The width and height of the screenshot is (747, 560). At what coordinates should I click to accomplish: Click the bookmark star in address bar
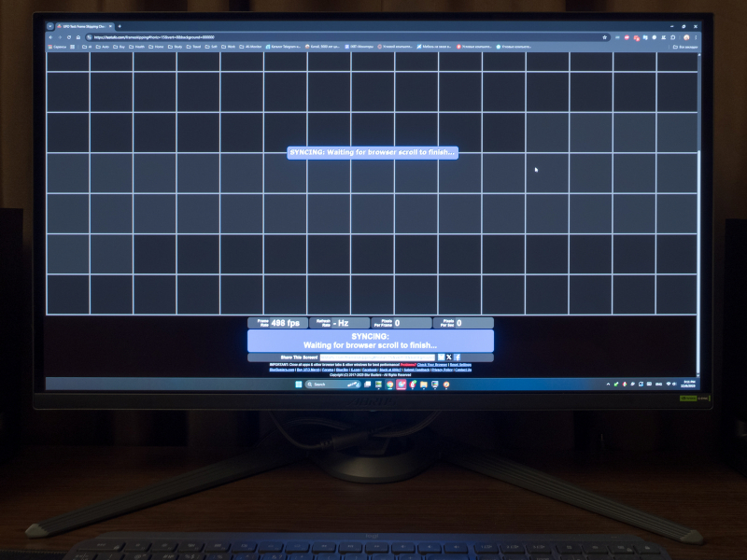coord(605,37)
